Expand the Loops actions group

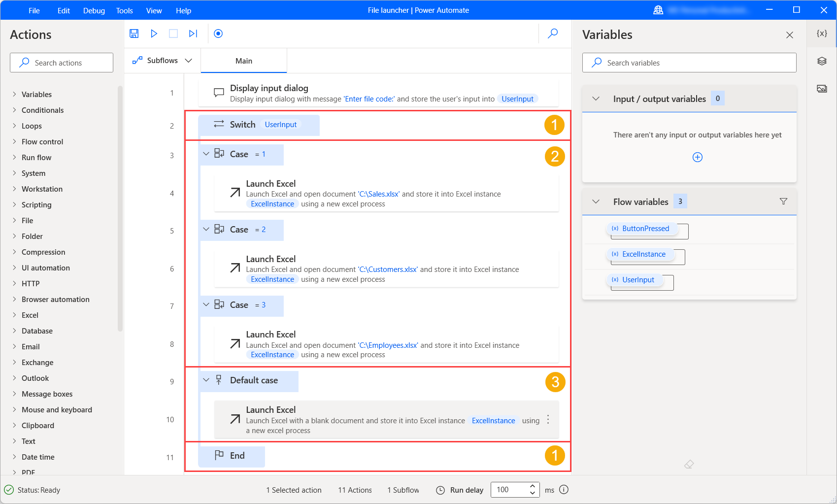[x=14, y=126]
